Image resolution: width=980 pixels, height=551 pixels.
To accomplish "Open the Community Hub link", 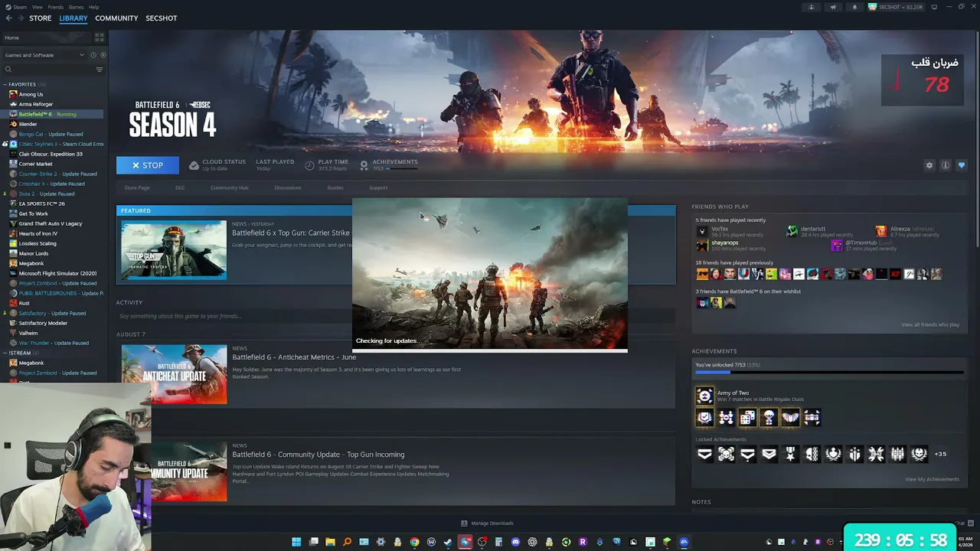I will click(x=230, y=187).
